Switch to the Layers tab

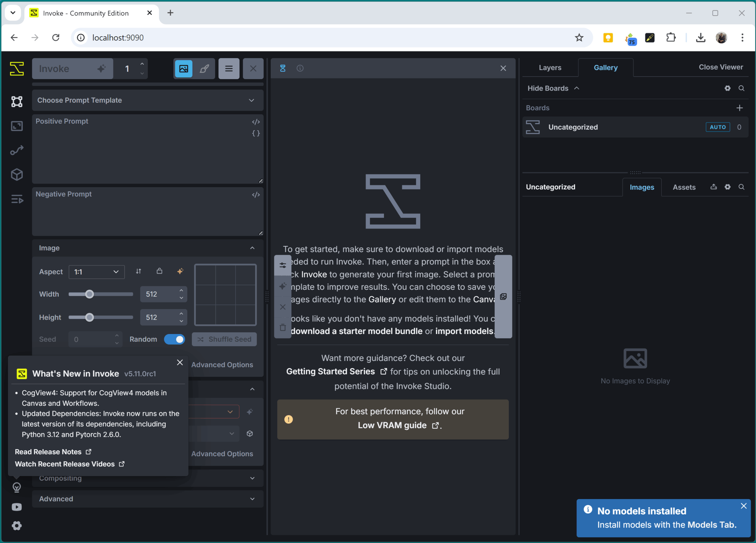550,68
